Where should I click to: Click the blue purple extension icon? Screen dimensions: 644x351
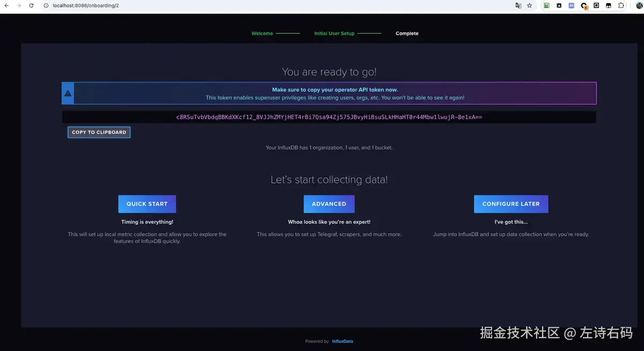point(572,5)
